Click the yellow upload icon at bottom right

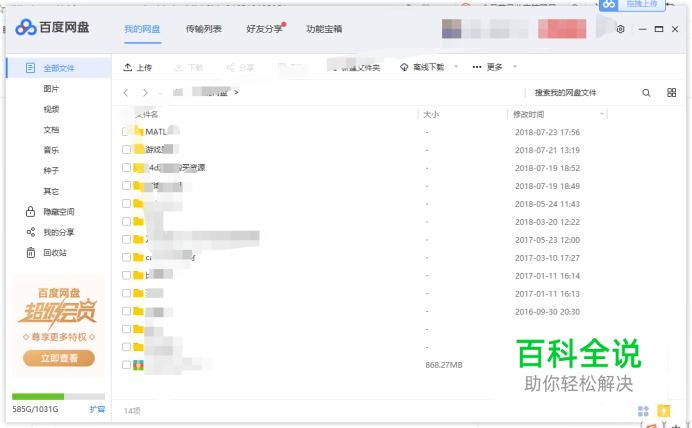(x=664, y=410)
